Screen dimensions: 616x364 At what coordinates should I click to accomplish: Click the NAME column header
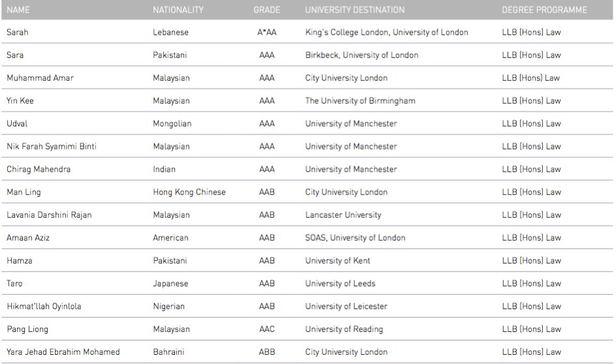coord(18,10)
